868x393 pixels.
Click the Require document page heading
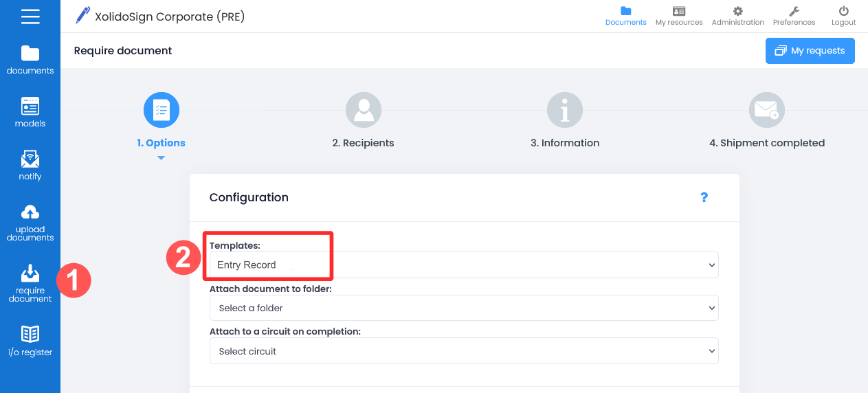123,51
